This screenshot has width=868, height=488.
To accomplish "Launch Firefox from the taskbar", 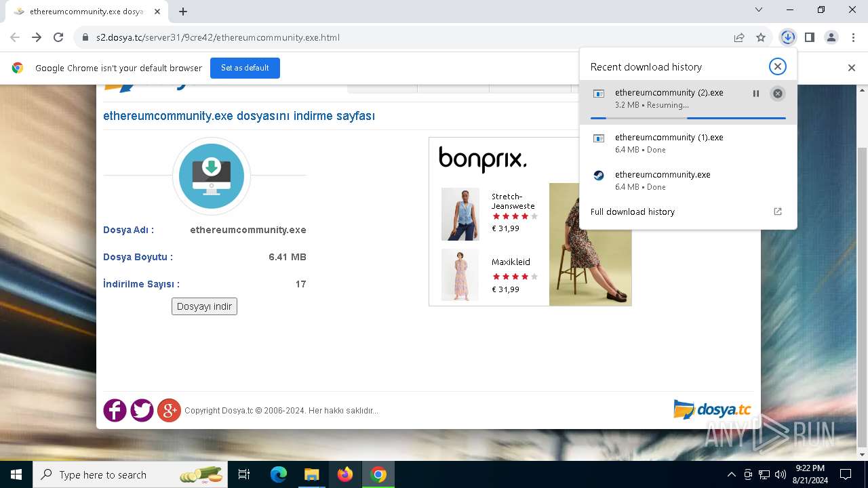I will (x=345, y=474).
